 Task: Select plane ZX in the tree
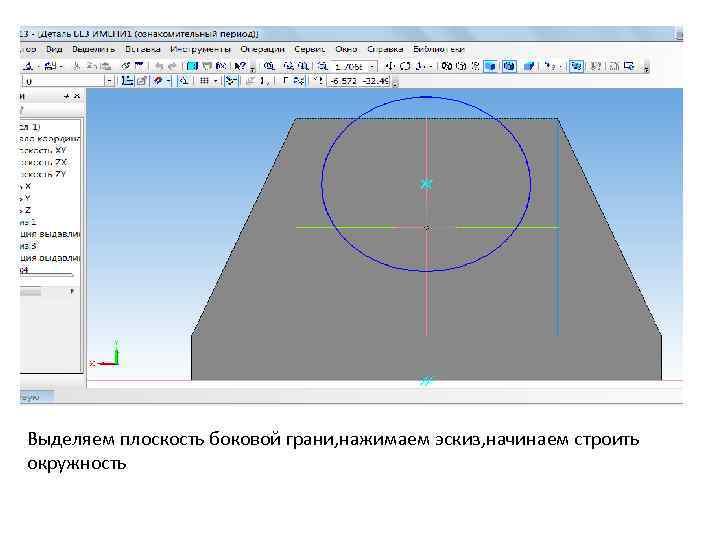pyautogui.click(x=44, y=163)
